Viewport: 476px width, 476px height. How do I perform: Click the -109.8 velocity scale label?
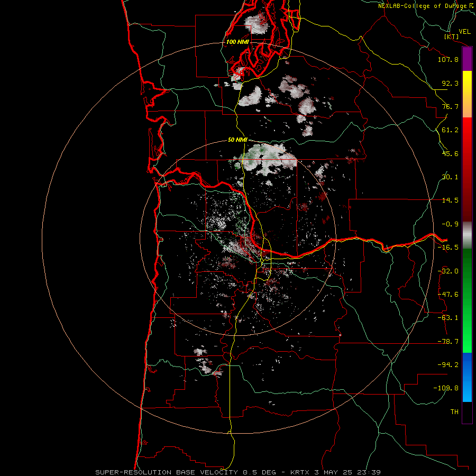click(446, 388)
